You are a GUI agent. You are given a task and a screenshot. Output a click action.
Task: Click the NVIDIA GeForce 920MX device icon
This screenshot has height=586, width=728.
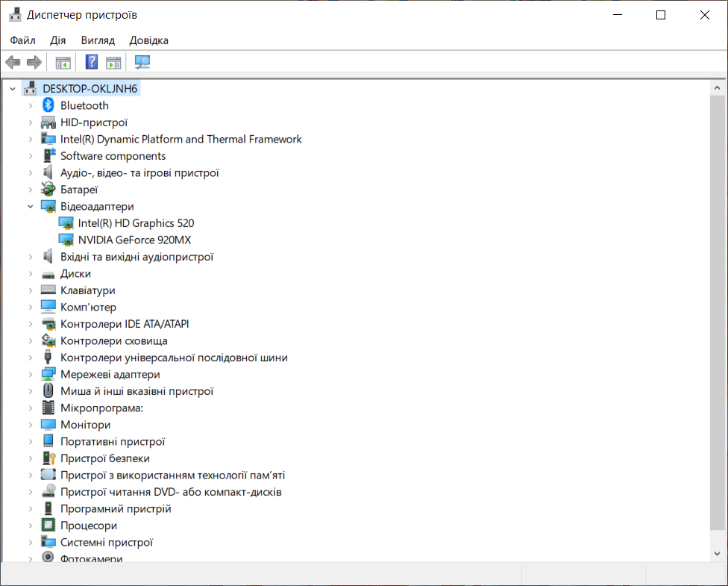click(66, 240)
